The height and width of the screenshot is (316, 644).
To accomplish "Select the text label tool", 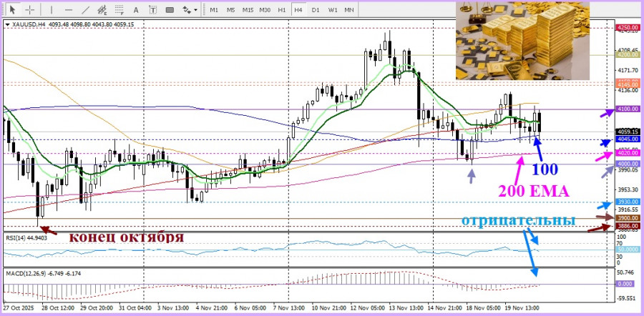I will [x=153, y=9].
